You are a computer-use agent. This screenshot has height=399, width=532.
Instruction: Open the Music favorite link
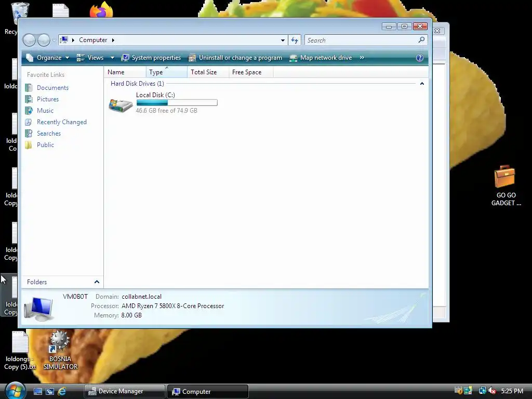[x=45, y=111]
